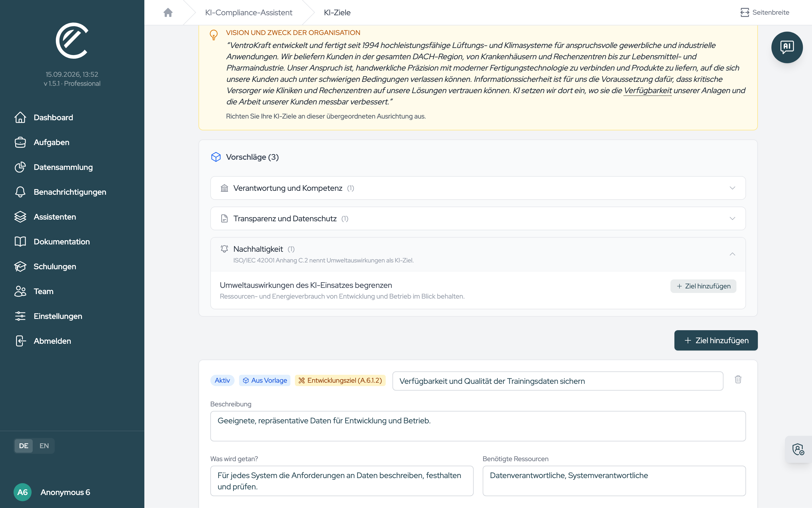Click the Nachhaltigkeit bell icon

(x=224, y=249)
